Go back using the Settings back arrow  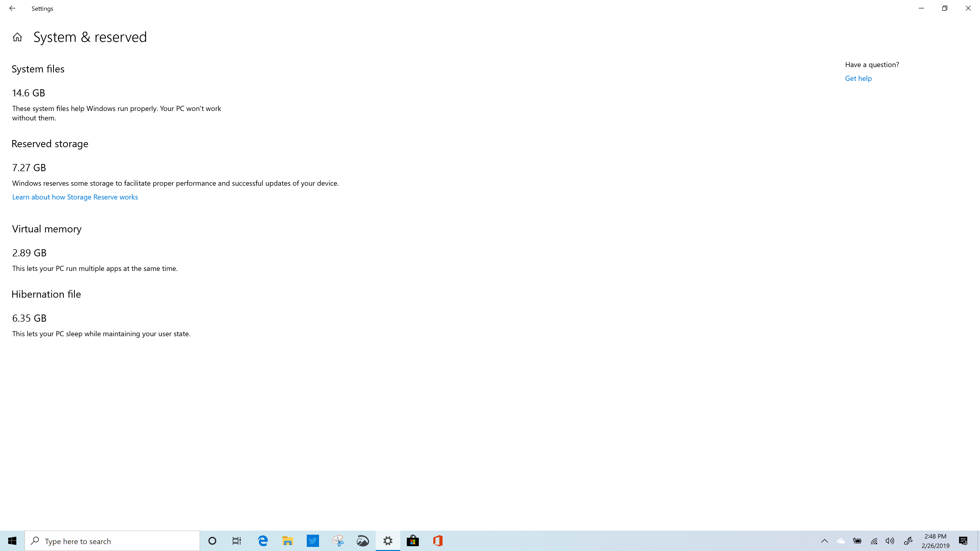click(12, 8)
